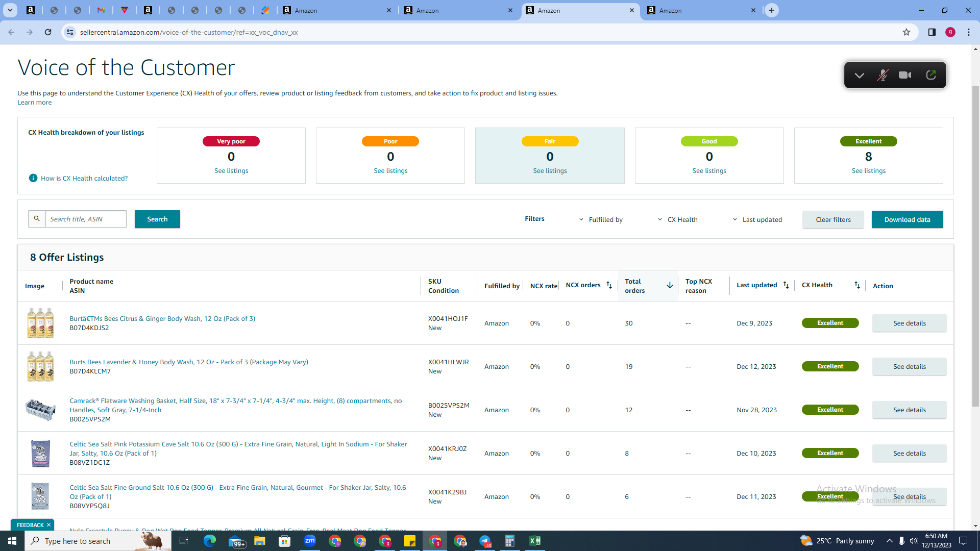This screenshot has width=980, height=551.
Task: Open Sticky Notes from the taskbar
Action: [410, 541]
